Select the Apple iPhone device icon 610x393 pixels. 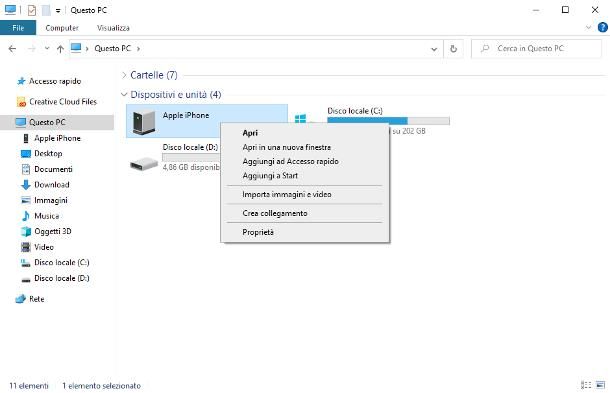[x=144, y=122]
